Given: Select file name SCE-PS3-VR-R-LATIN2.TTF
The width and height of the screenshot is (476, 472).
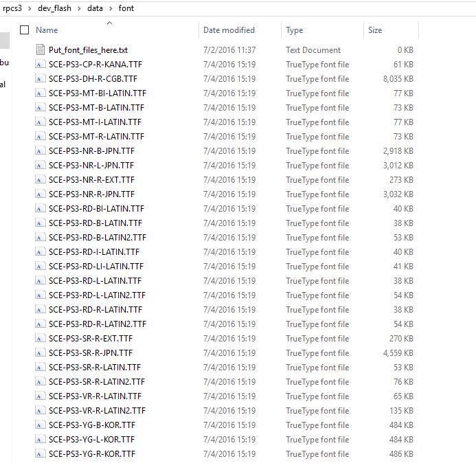Looking at the screenshot, I should pyautogui.click(x=97, y=411).
